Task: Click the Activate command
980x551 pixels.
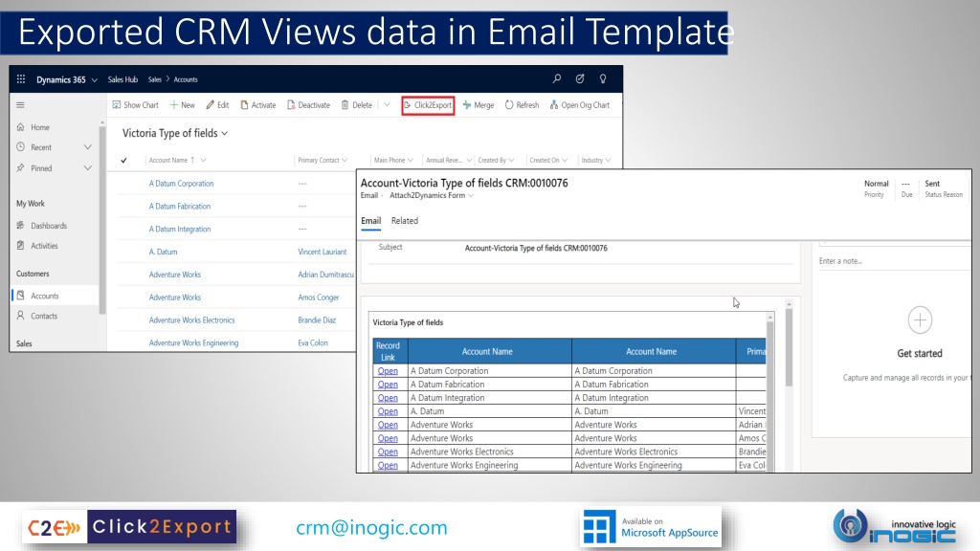Action: tap(258, 105)
